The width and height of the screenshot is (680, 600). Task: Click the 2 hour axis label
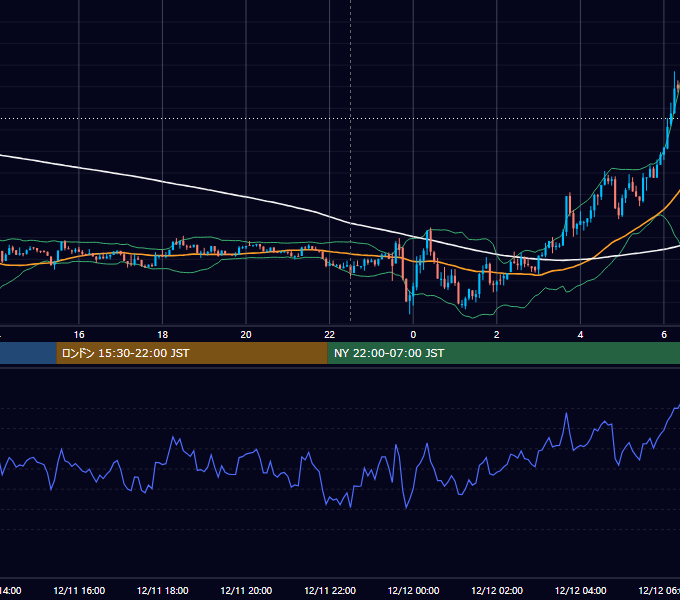coord(497,335)
